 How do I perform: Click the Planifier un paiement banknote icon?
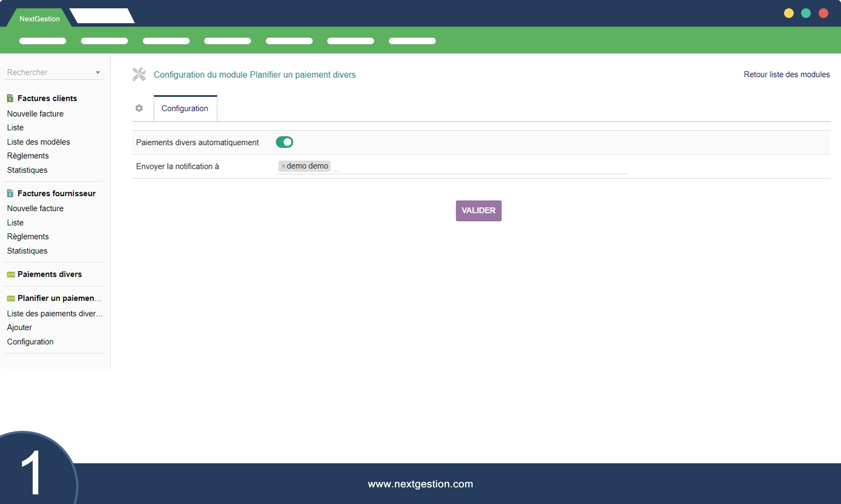click(11, 298)
